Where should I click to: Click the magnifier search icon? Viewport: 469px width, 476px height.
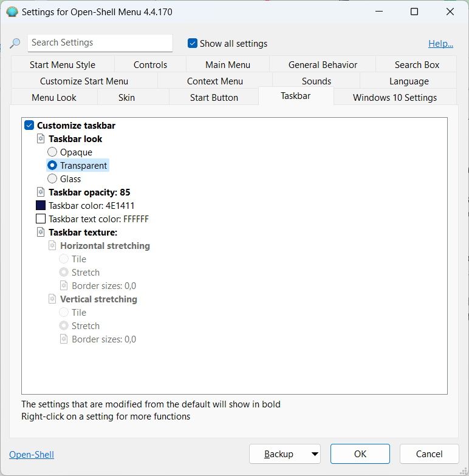(15, 43)
